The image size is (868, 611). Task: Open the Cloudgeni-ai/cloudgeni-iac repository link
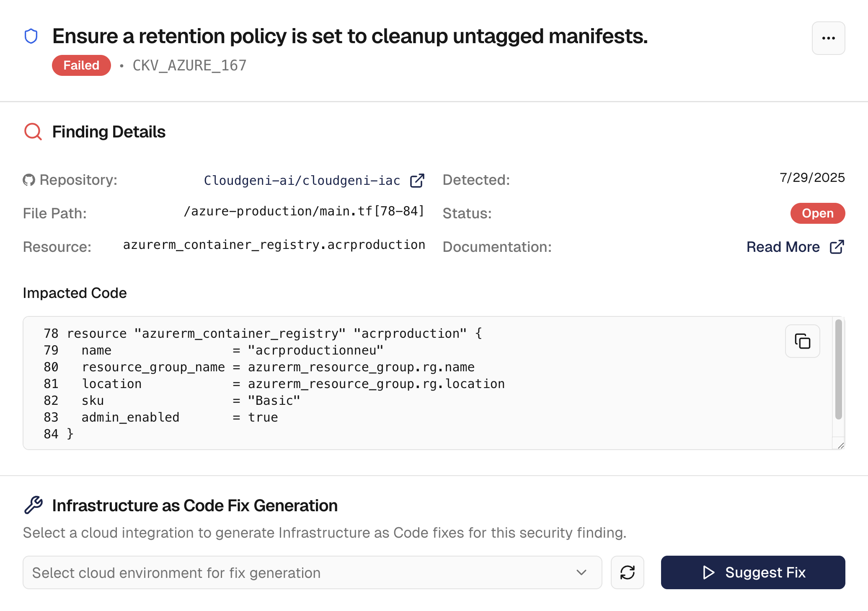click(302, 181)
